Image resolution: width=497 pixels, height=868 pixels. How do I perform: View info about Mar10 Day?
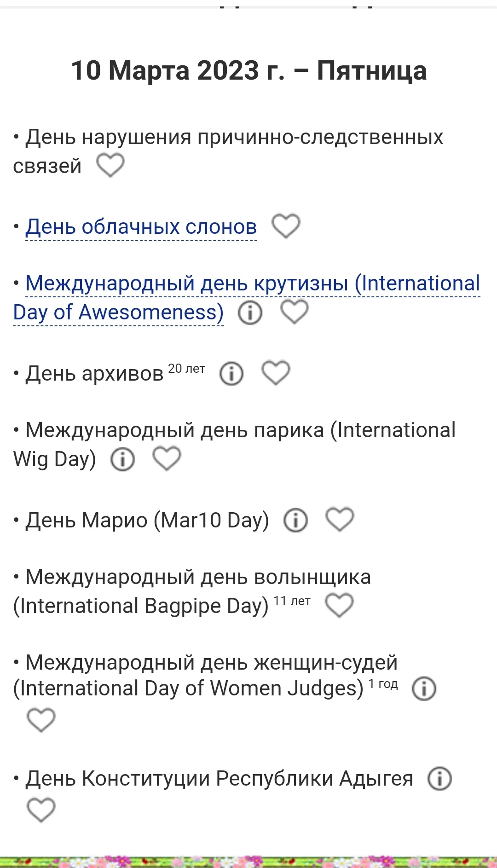pyautogui.click(x=295, y=521)
